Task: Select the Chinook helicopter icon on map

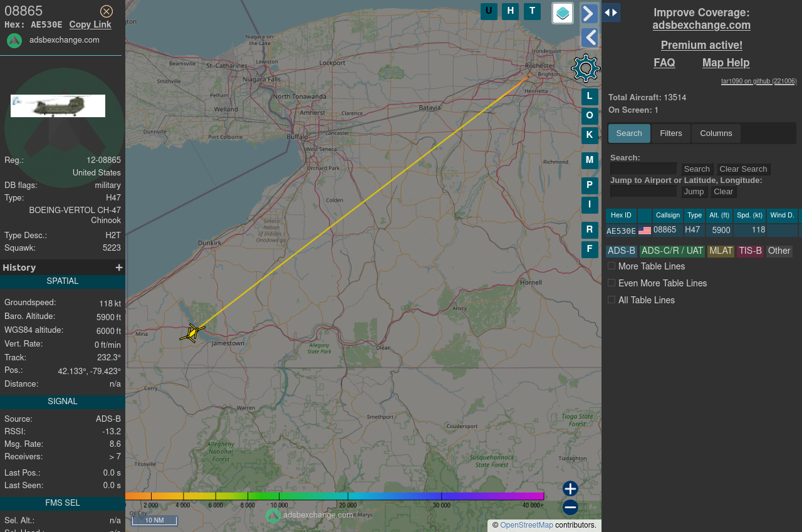Action: (192, 333)
